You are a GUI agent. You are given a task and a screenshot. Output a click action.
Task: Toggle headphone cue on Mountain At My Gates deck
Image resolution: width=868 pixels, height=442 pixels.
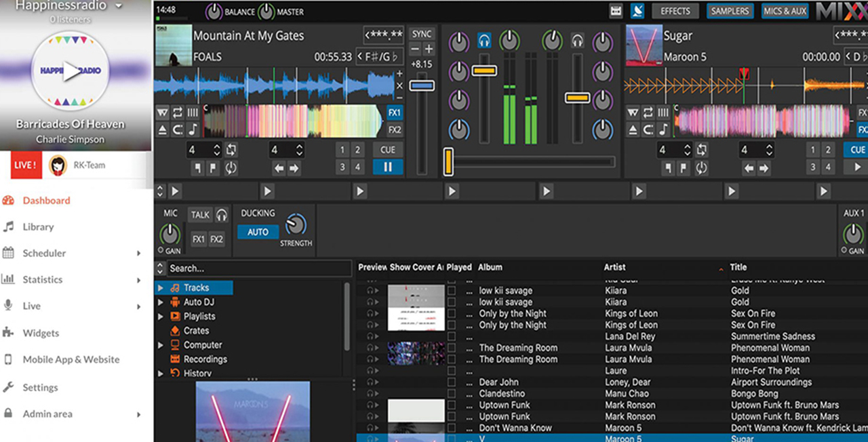484,41
